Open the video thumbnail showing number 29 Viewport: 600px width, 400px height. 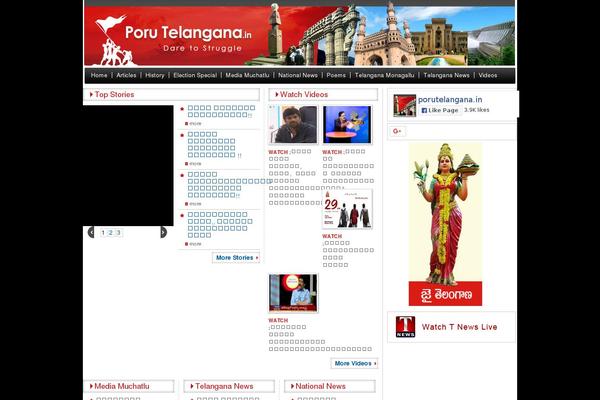347,209
